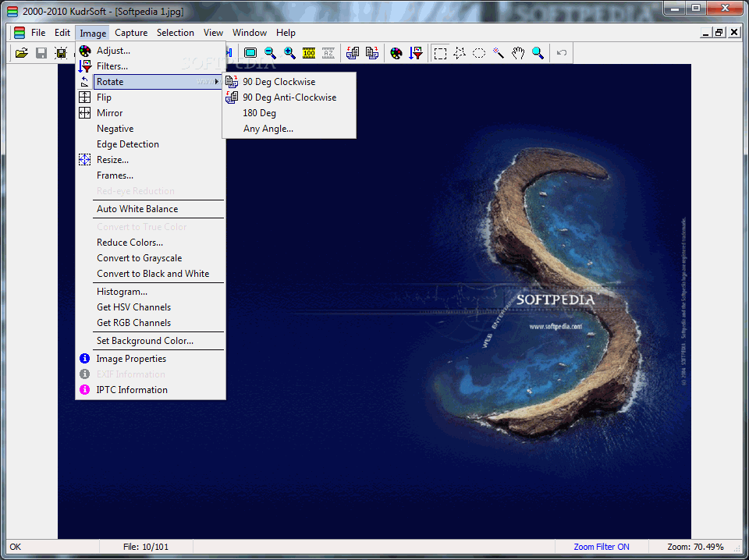Click the Zoom out magnifier icon
The width and height of the screenshot is (749, 560).
[x=271, y=53]
